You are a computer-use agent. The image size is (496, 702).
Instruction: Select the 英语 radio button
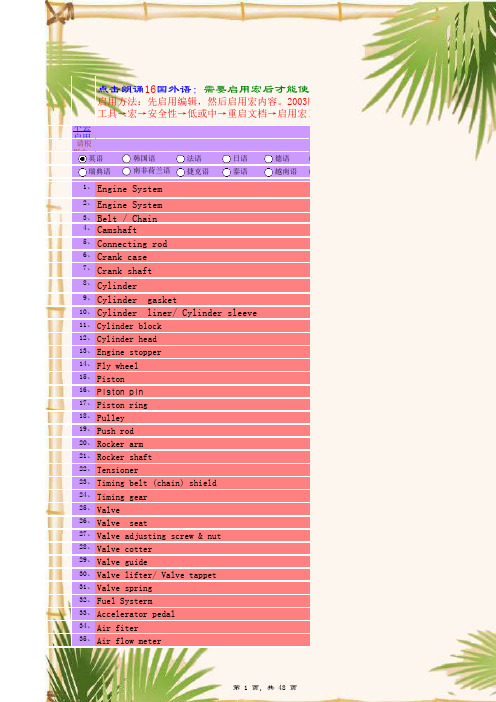(x=82, y=159)
